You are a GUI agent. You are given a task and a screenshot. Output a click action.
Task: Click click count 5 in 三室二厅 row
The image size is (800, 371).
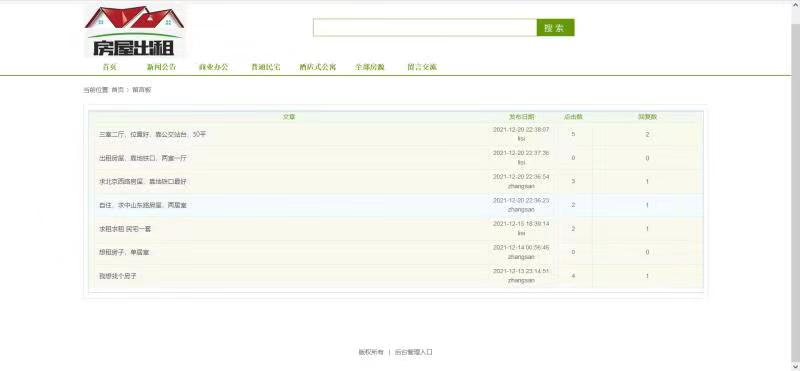coord(573,134)
